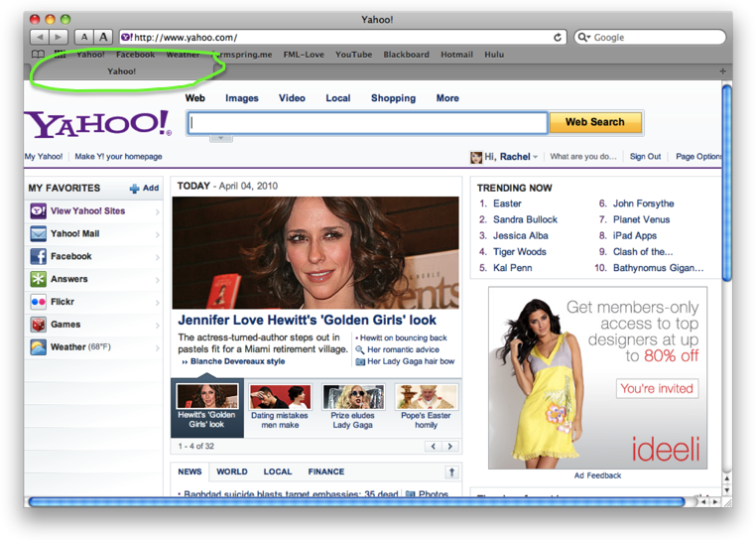The image size is (756, 541).
Task: Click the Yahoo favicon in address bar
Action: pyautogui.click(x=126, y=37)
